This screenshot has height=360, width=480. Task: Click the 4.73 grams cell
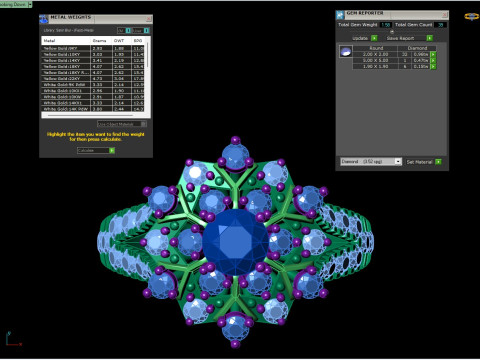click(101, 79)
